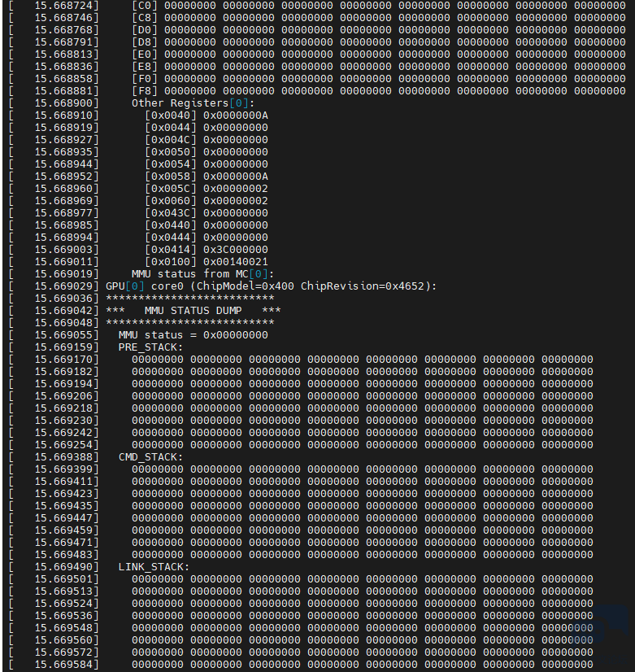Select the [F8] row label
Viewport: 635px width, 672px height.
coord(145,91)
